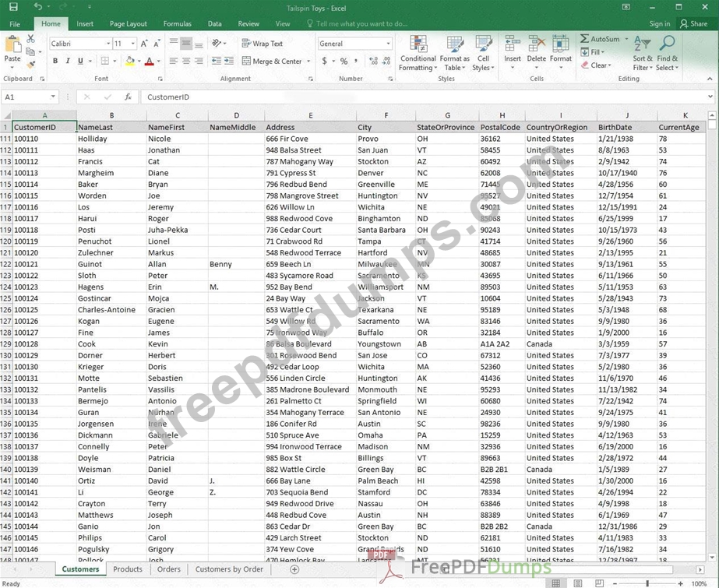This screenshot has width=719, height=588.
Task: Set Top Align vertical alignment
Action: point(174,44)
